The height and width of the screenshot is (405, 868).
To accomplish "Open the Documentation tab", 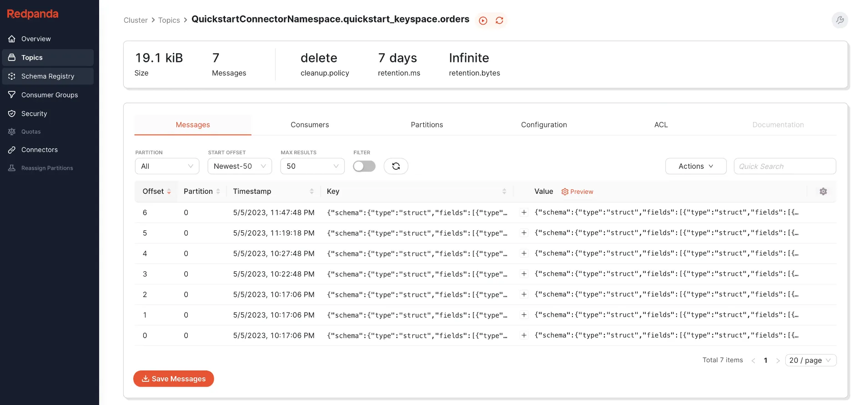I will tap(778, 125).
